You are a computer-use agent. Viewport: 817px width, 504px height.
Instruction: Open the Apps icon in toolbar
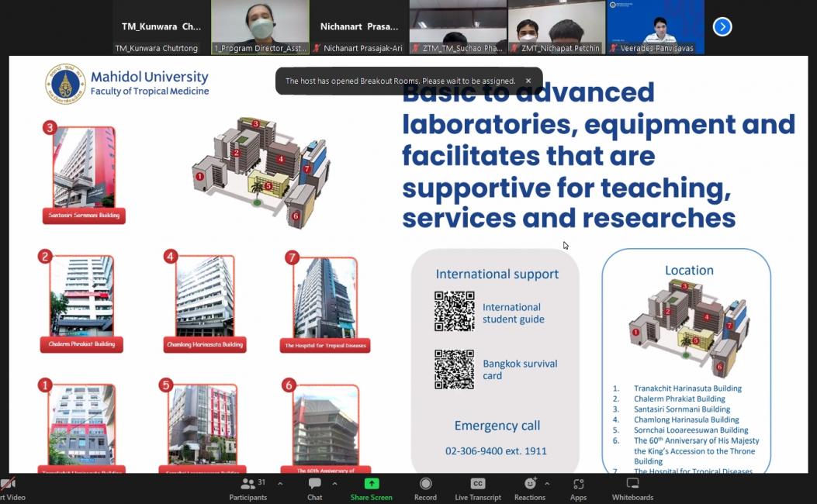578,484
